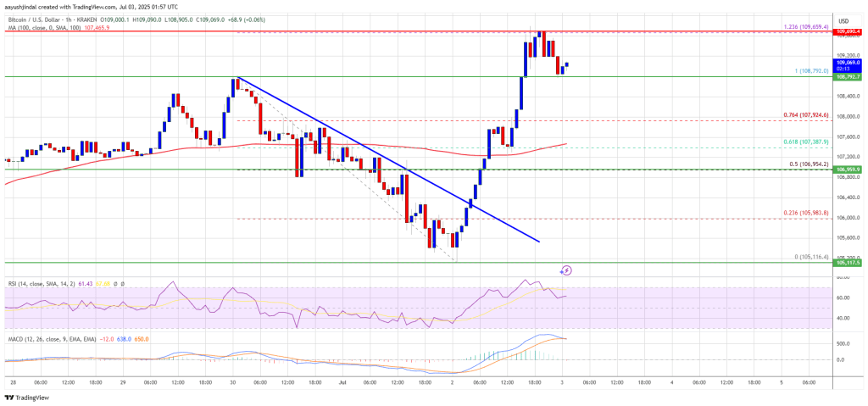Click the green 105,117.5 price label

click(x=848, y=263)
